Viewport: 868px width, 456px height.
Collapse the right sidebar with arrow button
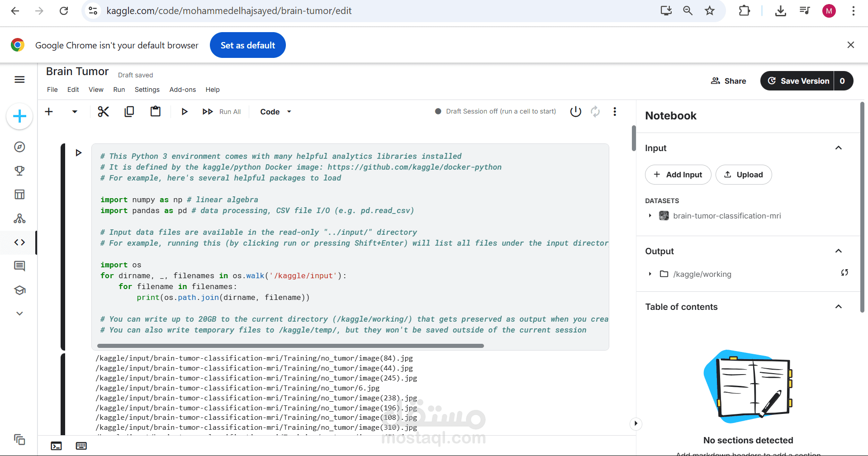tap(636, 423)
